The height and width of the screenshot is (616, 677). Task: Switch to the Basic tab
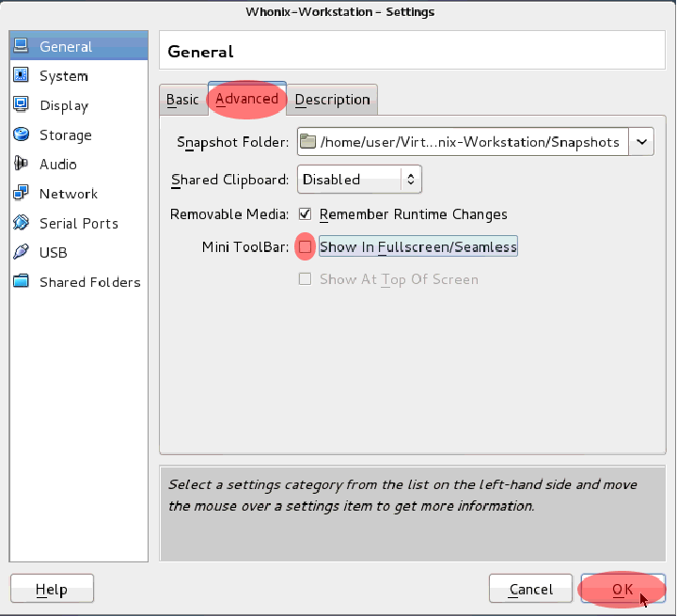[x=183, y=100]
